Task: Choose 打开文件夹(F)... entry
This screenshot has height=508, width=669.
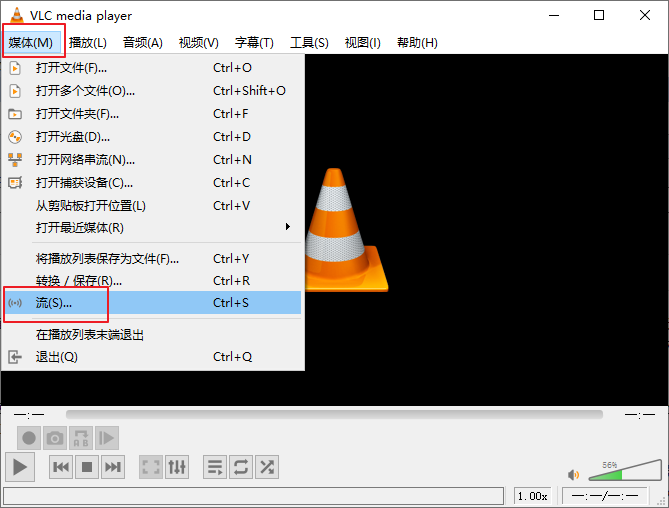Action: pyautogui.click(x=152, y=114)
